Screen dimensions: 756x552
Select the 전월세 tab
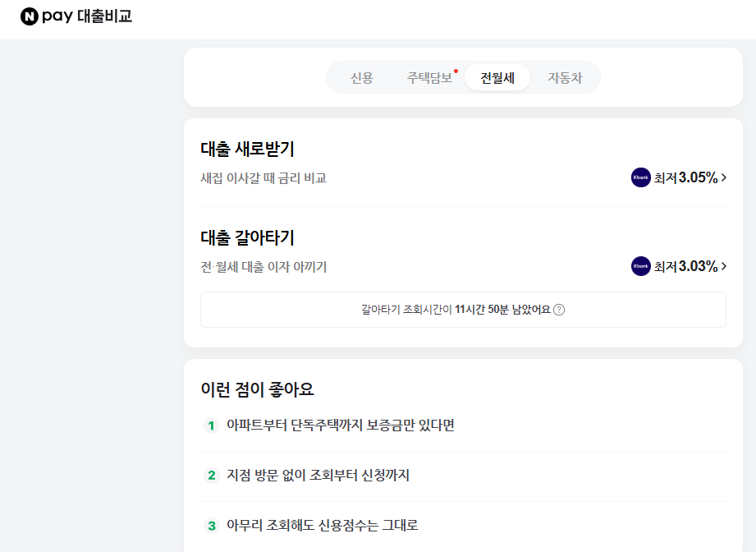point(497,78)
